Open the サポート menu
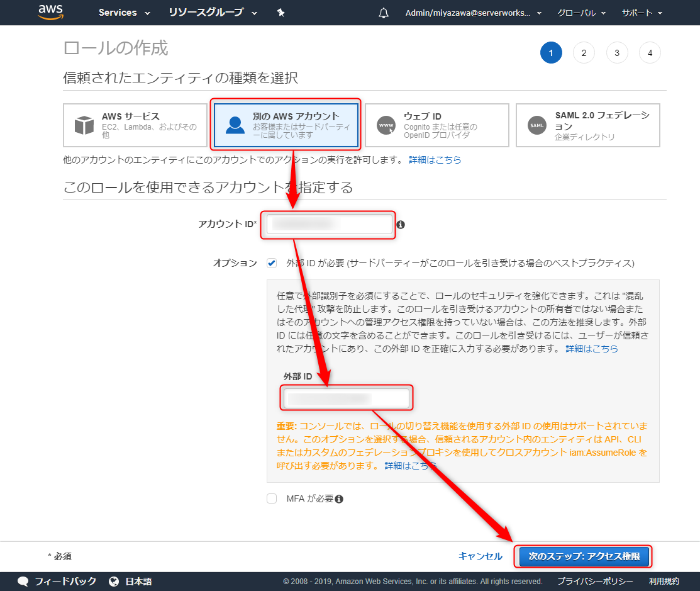 (642, 13)
